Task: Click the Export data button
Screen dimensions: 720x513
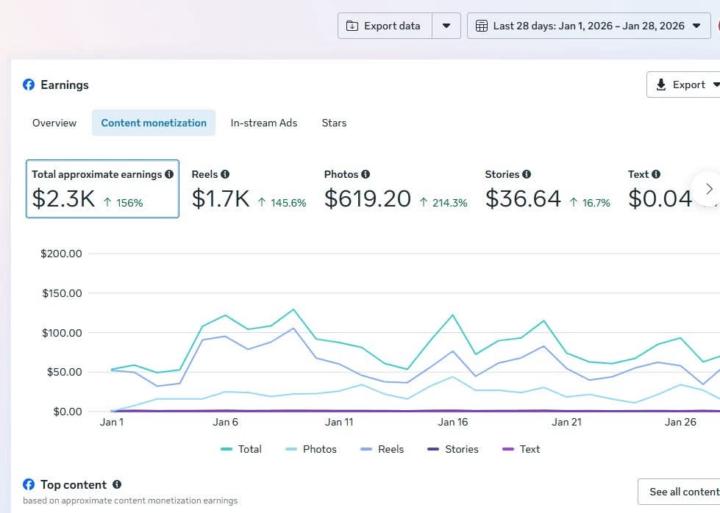Action: pyautogui.click(x=383, y=26)
